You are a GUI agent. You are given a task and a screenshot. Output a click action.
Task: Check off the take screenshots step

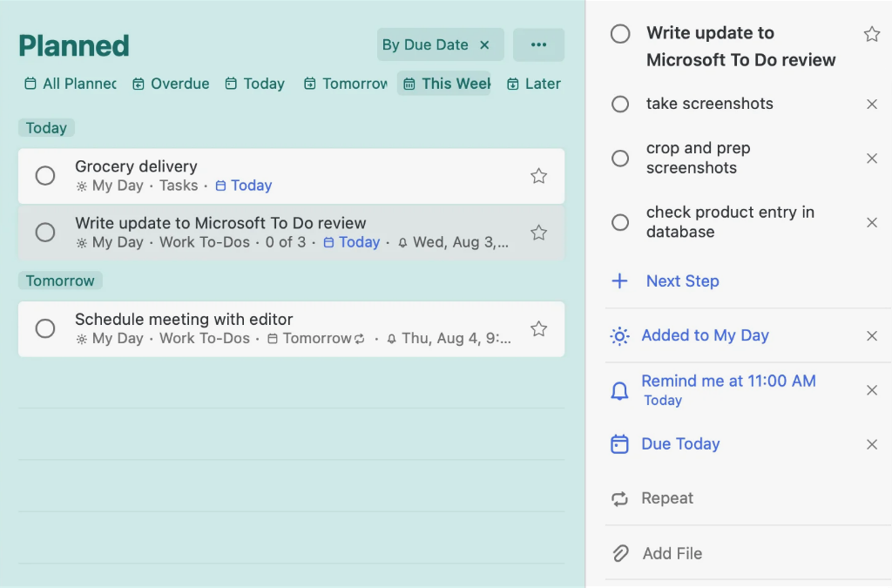click(620, 104)
